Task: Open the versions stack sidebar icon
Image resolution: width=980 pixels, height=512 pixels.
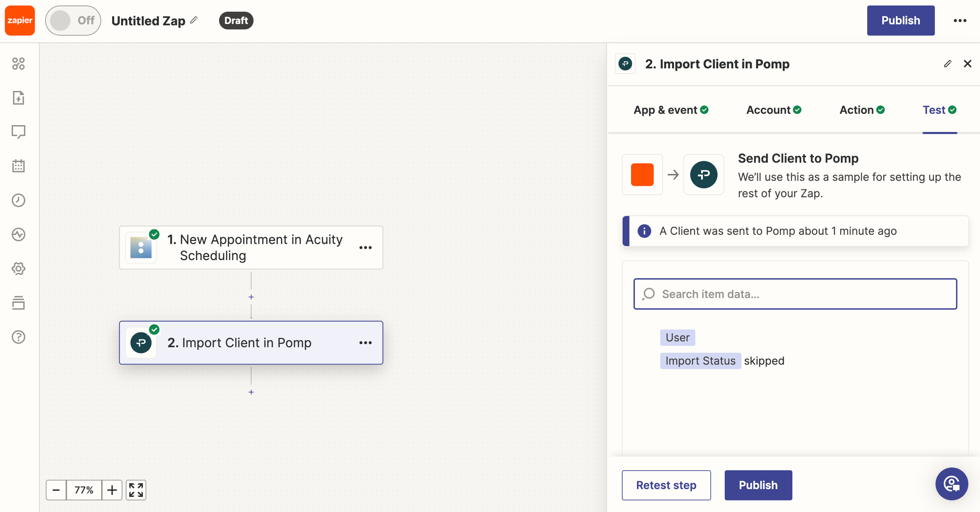Action: click(18, 303)
